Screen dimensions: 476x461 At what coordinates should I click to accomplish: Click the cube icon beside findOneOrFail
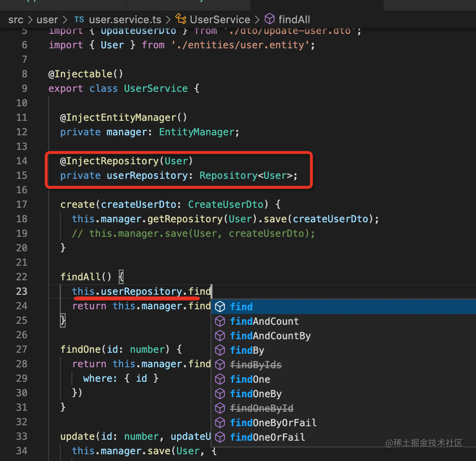pos(220,437)
